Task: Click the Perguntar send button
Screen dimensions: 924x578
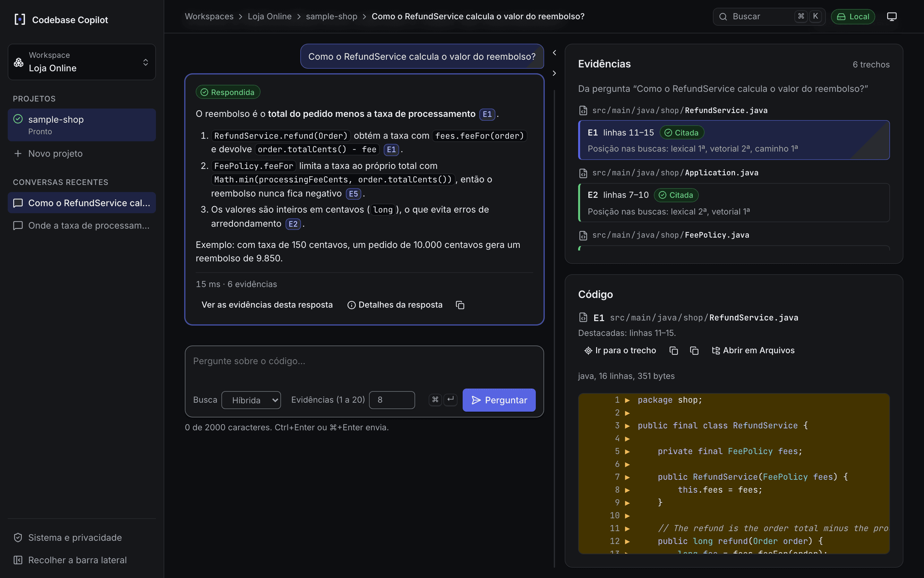Action: click(499, 400)
